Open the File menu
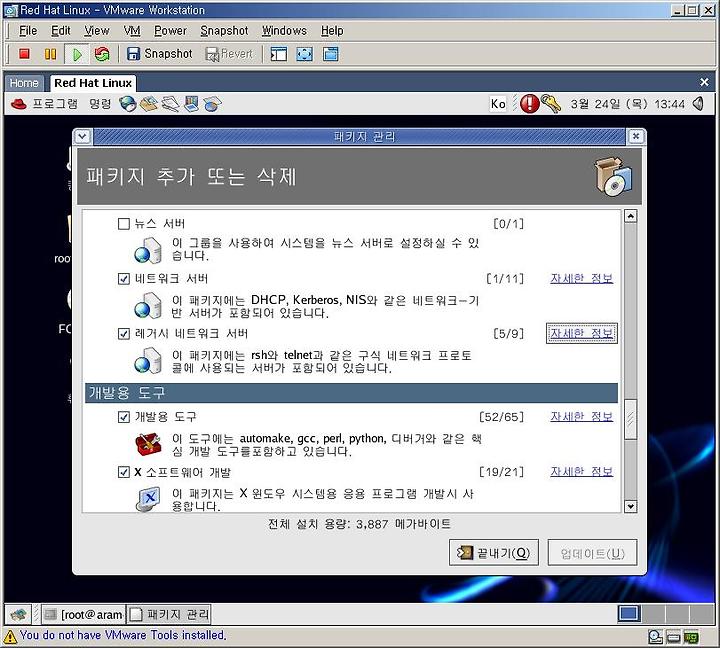Image resolution: width=720 pixels, height=648 pixels. (28, 31)
